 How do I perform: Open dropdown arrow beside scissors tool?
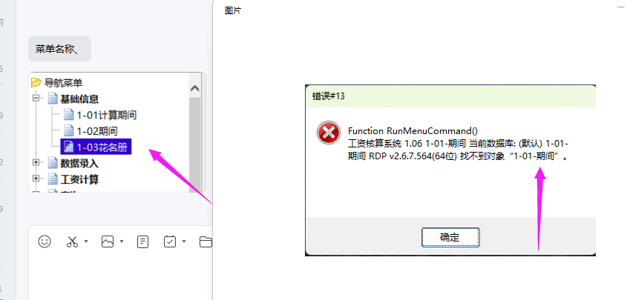(86, 241)
